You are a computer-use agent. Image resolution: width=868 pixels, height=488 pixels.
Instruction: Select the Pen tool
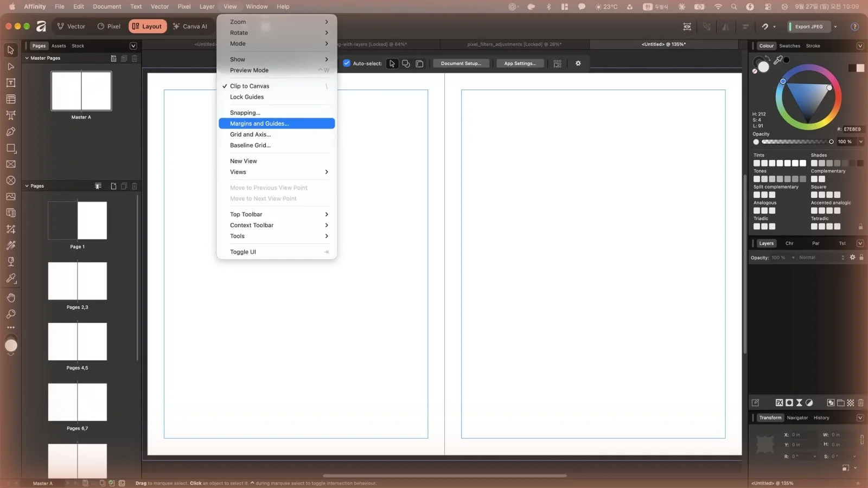tap(10, 132)
